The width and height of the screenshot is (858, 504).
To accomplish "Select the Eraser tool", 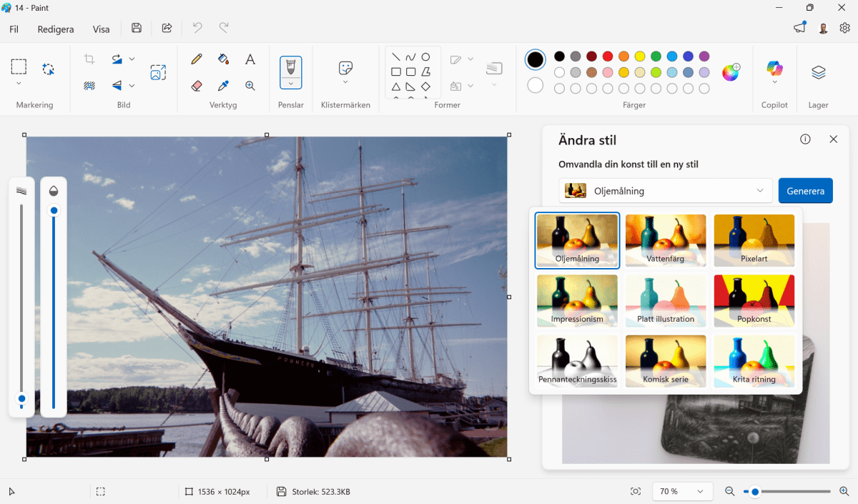I will tap(197, 86).
